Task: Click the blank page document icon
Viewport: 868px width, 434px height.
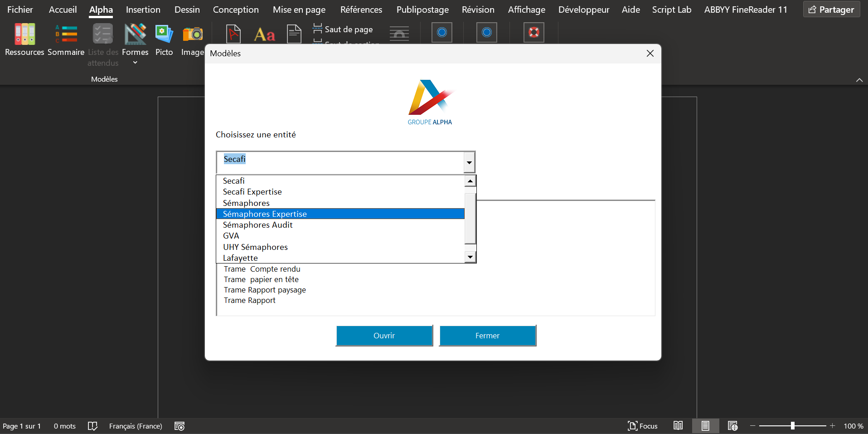Action: coord(294,34)
